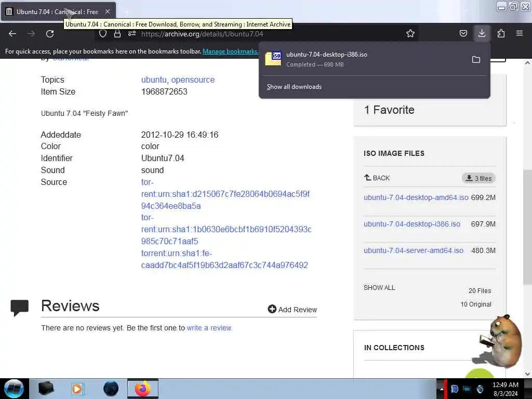Viewport: 532px width, 399px height.
Task: Click the Reviews speech bubble icon
Action: [x=19, y=308]
